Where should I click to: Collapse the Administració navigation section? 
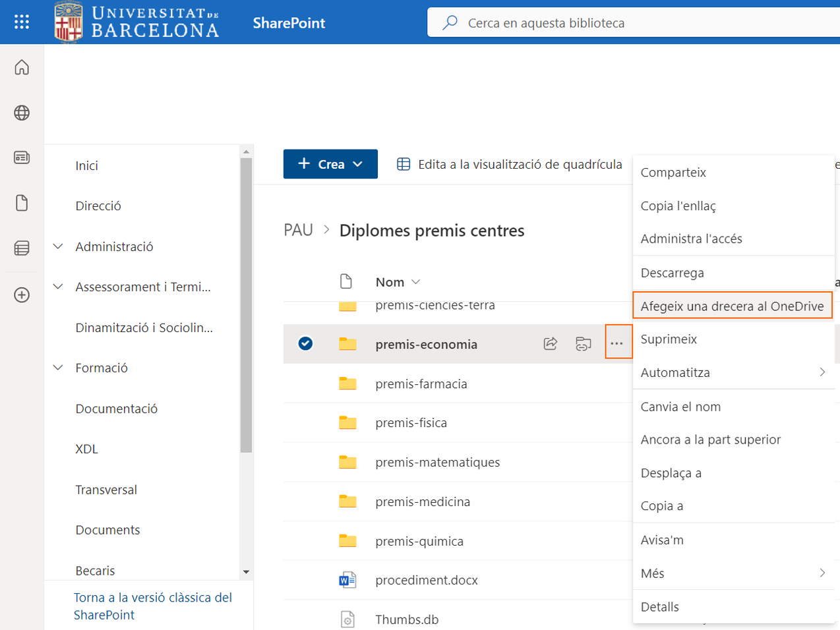(58, 246)
